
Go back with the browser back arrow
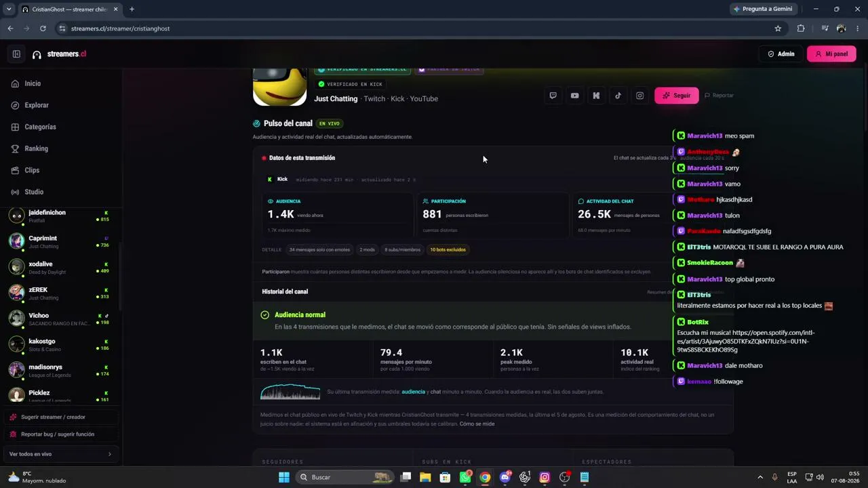coord(10,28)
